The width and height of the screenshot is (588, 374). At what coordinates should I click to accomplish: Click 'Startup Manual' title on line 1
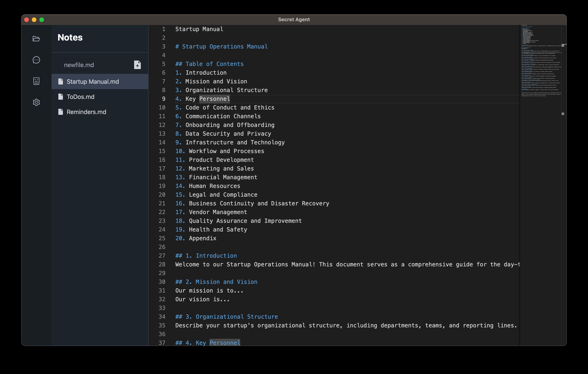click(199, 29)
